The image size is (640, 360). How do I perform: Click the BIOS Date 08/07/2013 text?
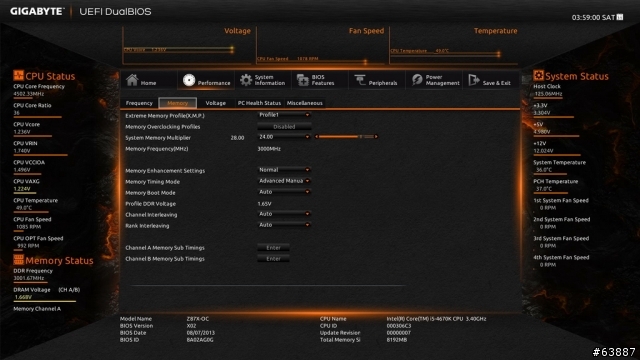[200, 333]
